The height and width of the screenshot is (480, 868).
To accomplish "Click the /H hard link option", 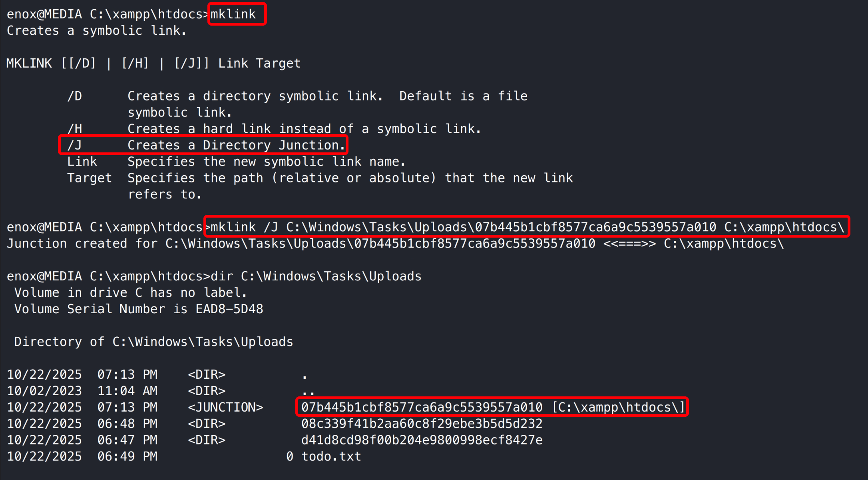I will coord(75,129).
